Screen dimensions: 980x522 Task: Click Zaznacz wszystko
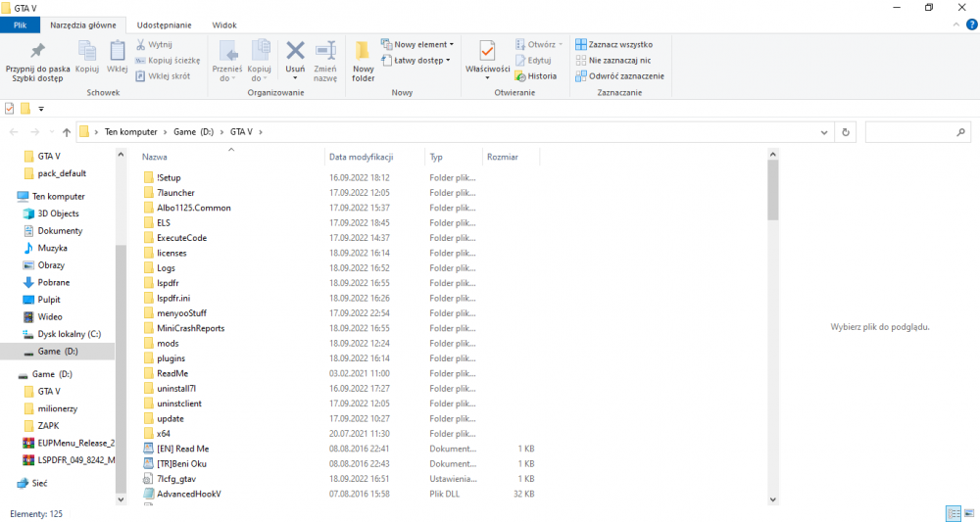(x=613, y=44)
